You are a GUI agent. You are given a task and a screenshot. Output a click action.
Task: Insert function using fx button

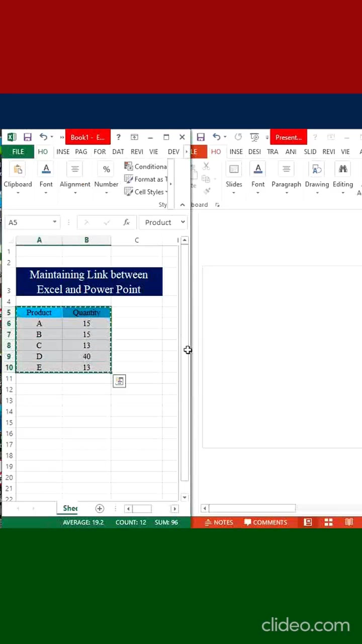click(127, 222)
